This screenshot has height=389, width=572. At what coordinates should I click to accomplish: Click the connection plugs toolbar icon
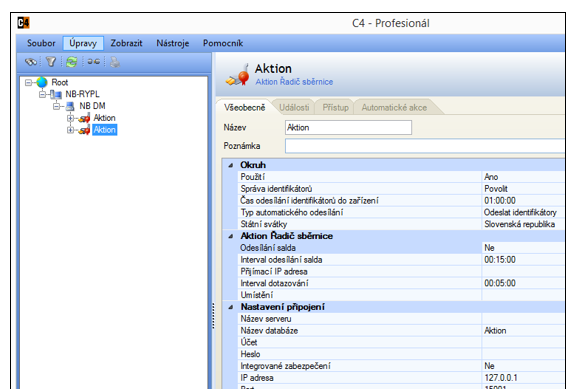[94, 61]
